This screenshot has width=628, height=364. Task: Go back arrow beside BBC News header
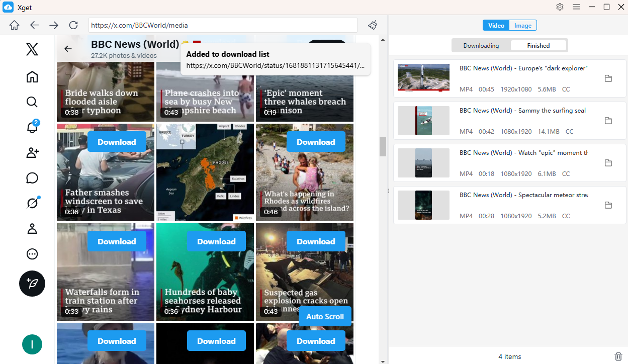tap(68, 49)
